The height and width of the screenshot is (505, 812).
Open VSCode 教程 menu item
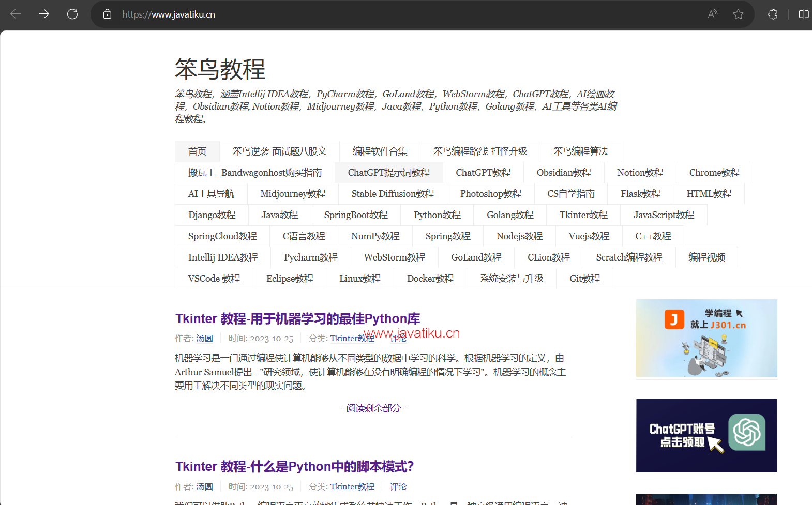(x=214, y=279)
